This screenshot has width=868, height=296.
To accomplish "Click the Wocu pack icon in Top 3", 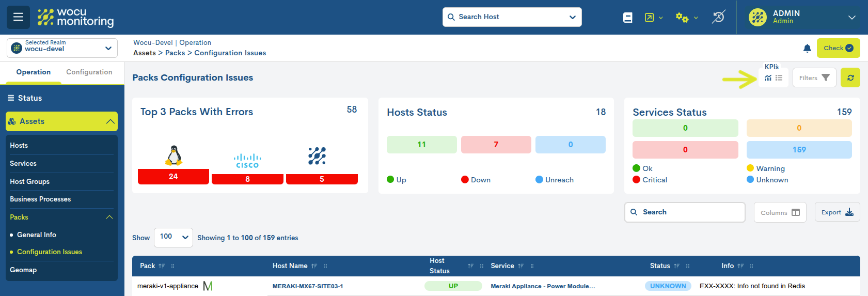I will [x=317, y=155].
